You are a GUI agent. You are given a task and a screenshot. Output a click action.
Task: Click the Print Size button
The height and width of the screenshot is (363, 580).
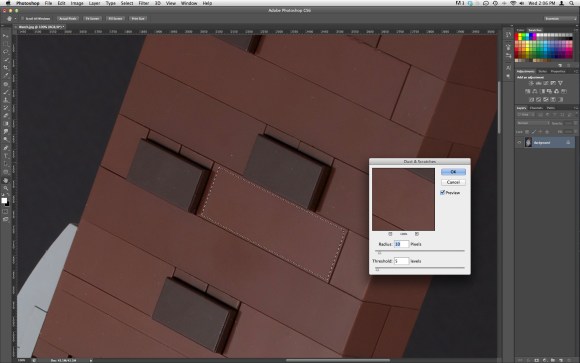(x=138, y=19)
